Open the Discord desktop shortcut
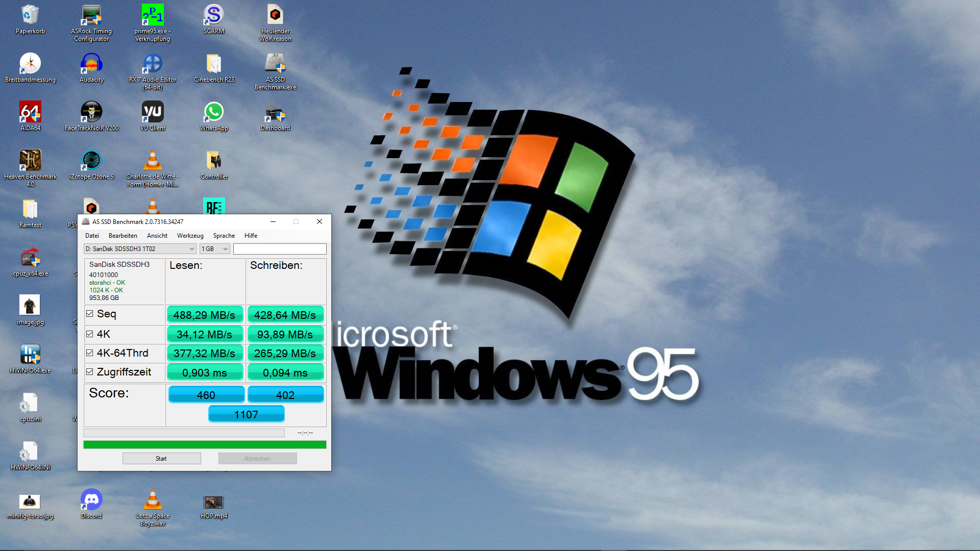The width and height of the screenshot is (980, 551). [x=91, y=500]
